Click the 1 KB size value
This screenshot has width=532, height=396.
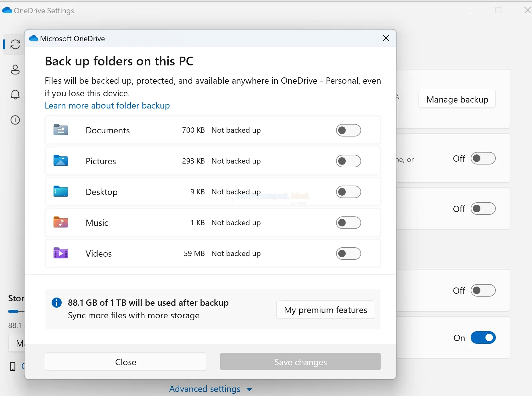coord(198,223)
